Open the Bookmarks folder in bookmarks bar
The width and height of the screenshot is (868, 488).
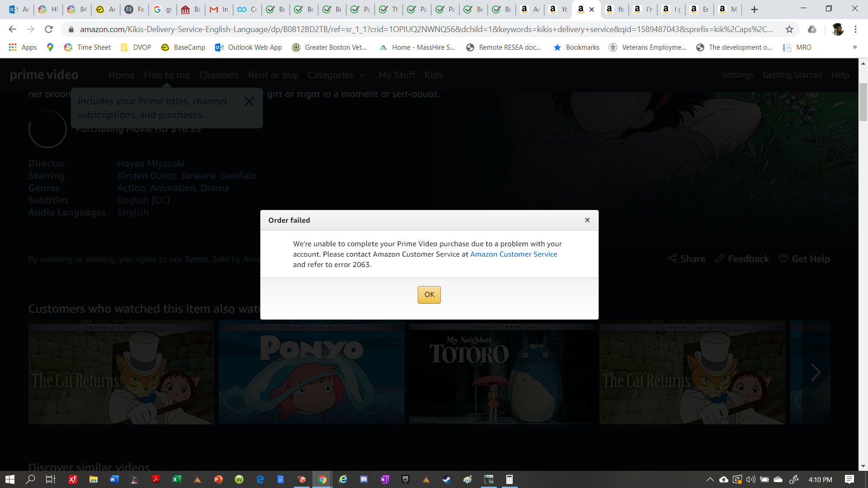576,47
